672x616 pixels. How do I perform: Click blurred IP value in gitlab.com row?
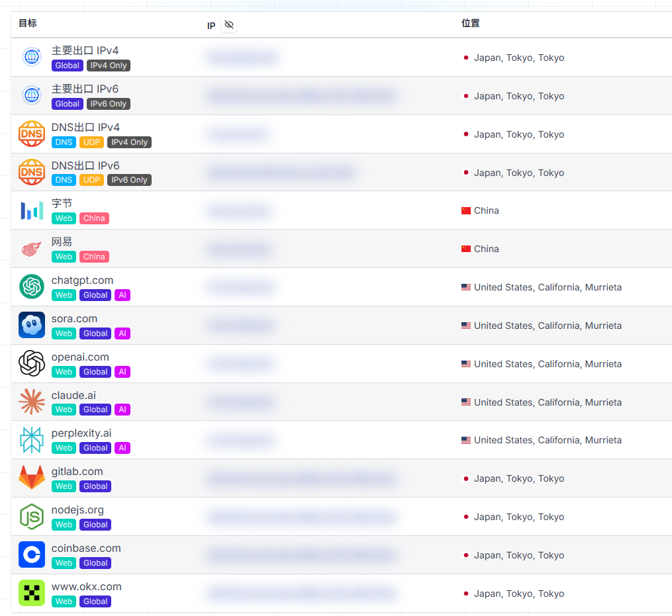coord(301,478)
